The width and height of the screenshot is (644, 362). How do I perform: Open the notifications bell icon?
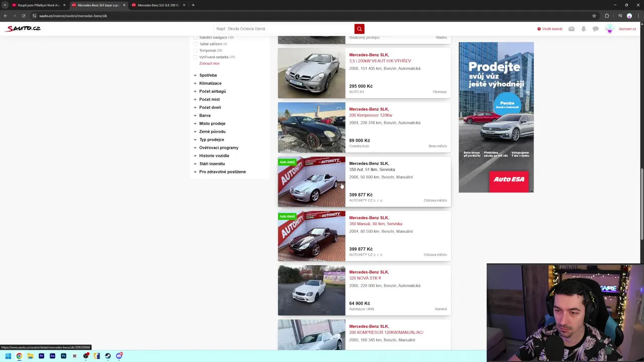[584, 29]
